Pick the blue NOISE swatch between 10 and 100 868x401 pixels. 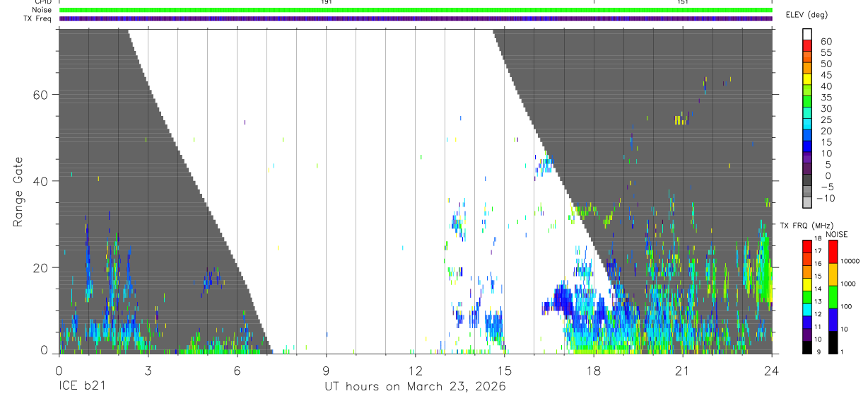[833, 318]
